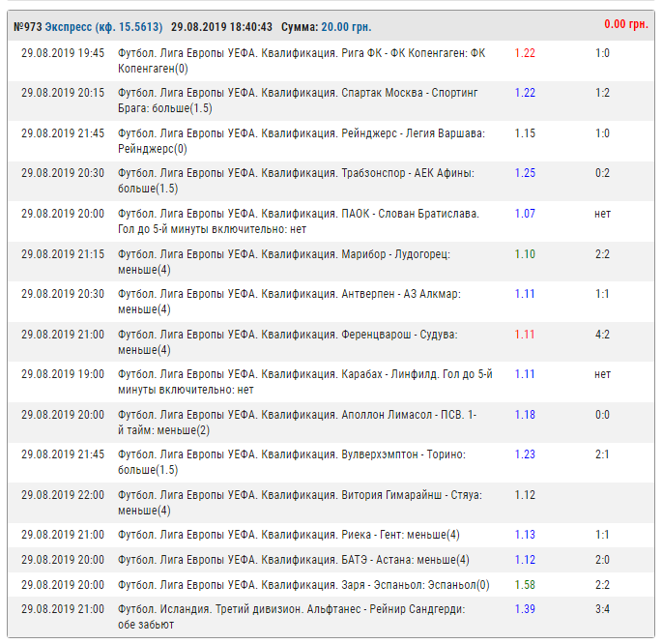Click the date 29.08.2019 21:15
This screenshot has height=644, width=662.
[63, 254]
